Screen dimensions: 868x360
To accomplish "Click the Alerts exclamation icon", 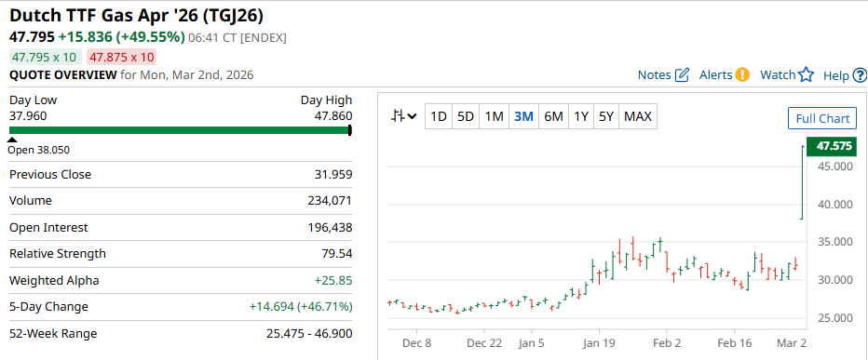I will (742, 74).
